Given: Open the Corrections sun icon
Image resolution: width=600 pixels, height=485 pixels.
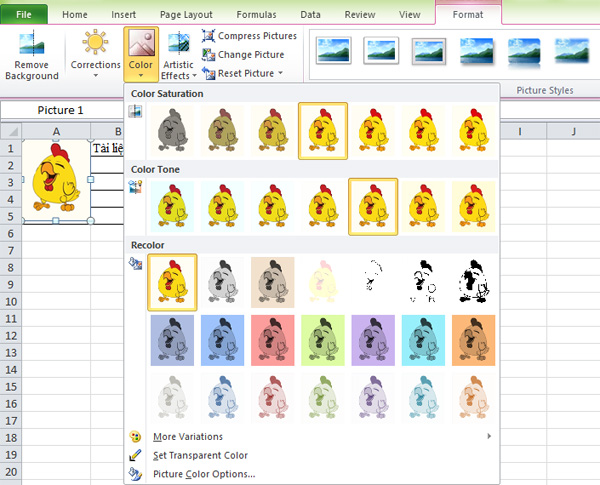Looking at the screenshot, I should coord(95,41).
